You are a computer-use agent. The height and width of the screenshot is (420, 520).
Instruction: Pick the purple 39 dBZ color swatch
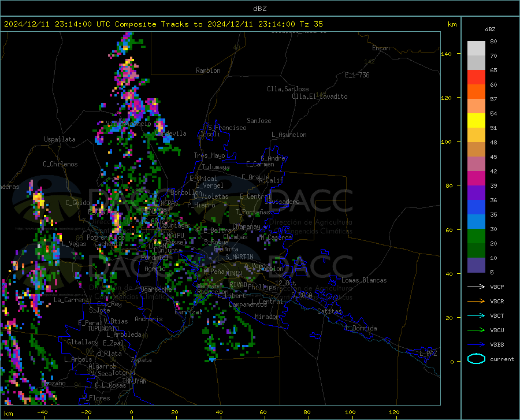click(476, 192)
